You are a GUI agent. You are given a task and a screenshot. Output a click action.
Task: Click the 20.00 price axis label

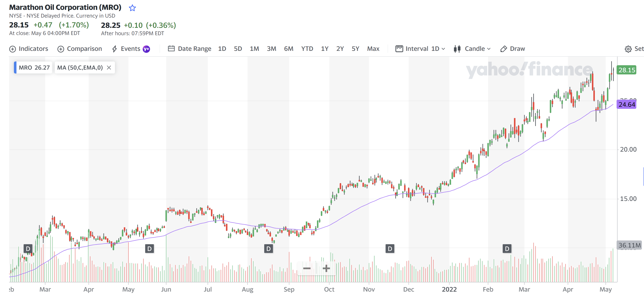point(628,150)
